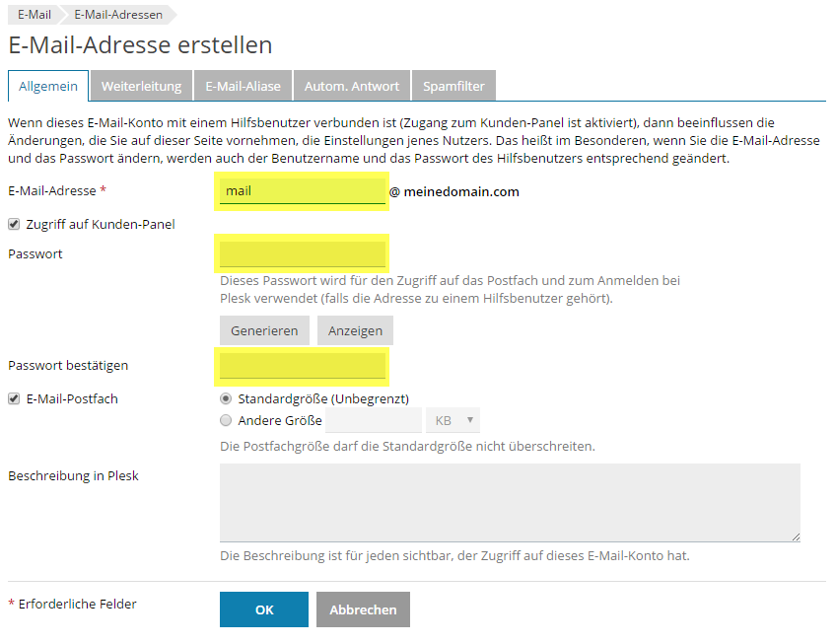Toggle Zugriff auf Kunden-Panel checkbox
The height and width of the screenshot is (644, 836).
[x=14, y=224]
